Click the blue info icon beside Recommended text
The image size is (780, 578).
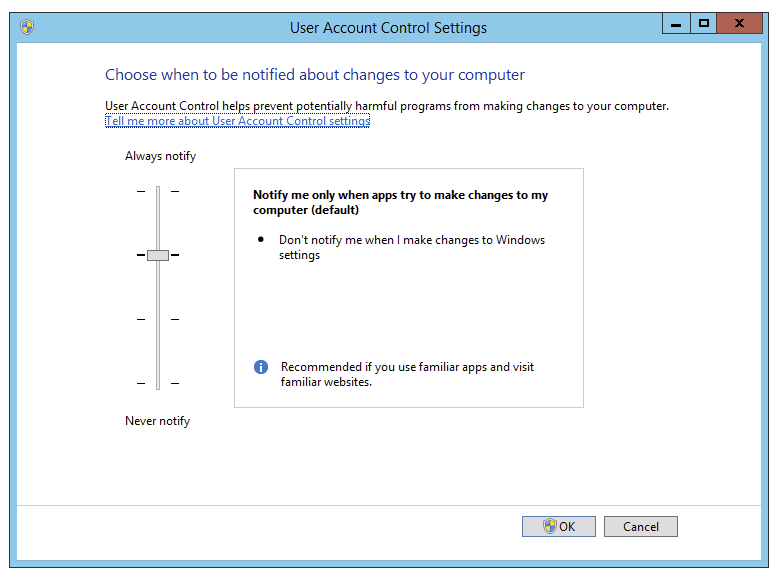point(261,367)
